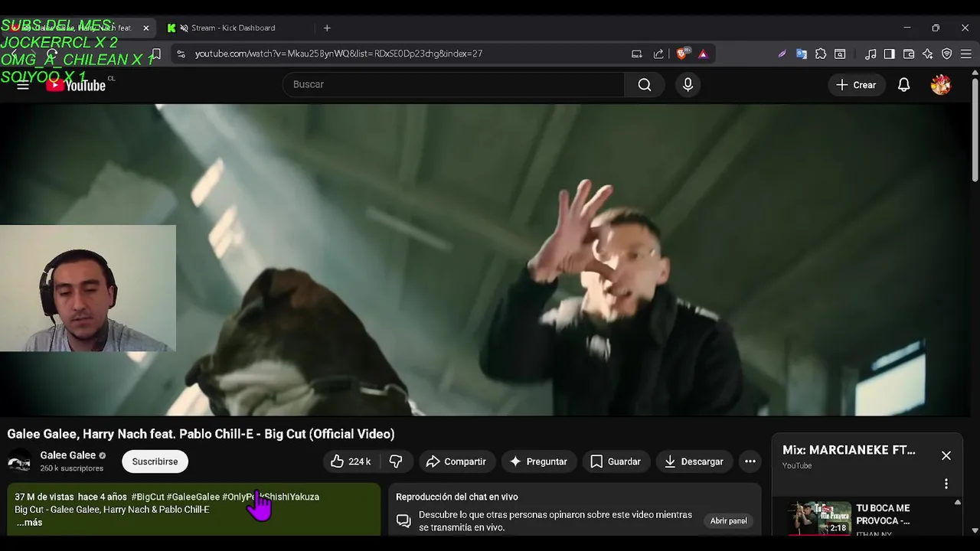
Task: Click the chat replay speech bubble icon
Action: coord(403,521)
